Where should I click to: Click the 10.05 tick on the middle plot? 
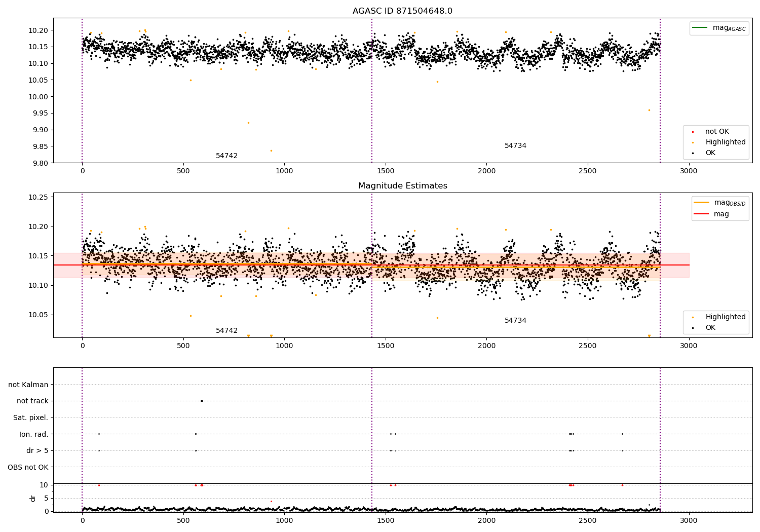click(38, 315)
